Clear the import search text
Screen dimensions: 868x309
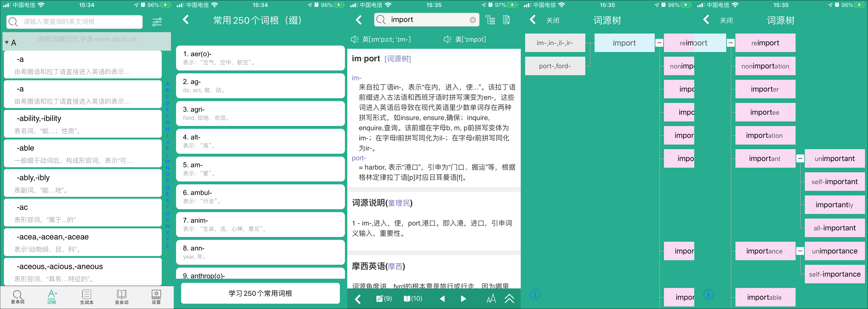[x=473, y=20]
